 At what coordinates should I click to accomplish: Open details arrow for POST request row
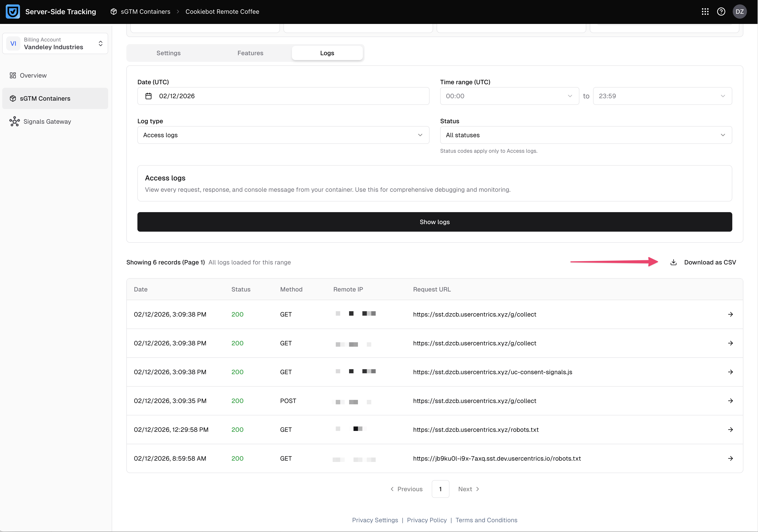click(730, 401)
